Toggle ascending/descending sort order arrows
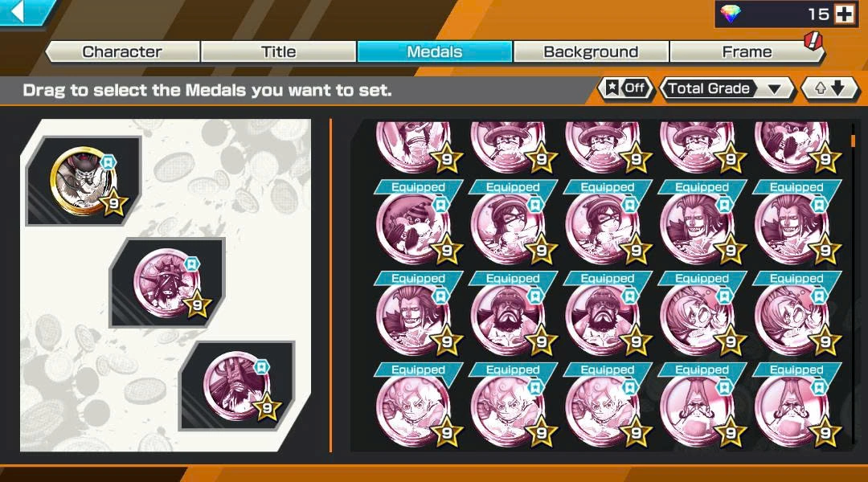Viewport: 868px width, 482px height. pos(829,88)
